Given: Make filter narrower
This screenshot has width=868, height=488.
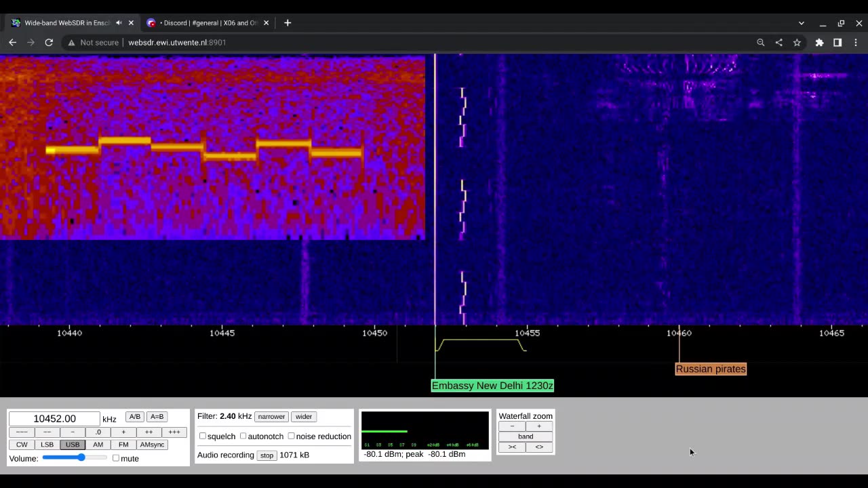Looking at the screenshot, I should (x=271, y=417).
